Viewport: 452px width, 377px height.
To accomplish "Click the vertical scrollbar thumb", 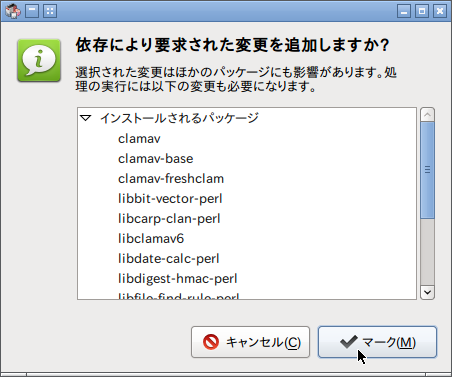I will tap(427, 170).
